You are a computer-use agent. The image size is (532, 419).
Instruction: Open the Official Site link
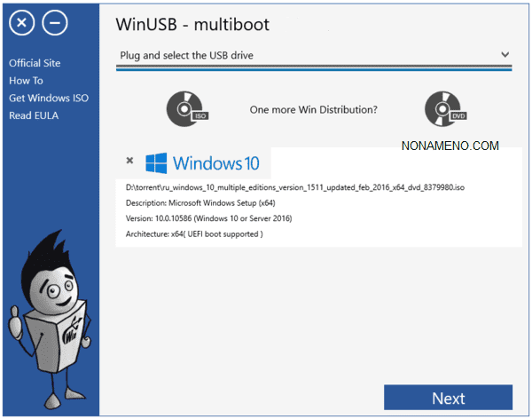[35, 63]
